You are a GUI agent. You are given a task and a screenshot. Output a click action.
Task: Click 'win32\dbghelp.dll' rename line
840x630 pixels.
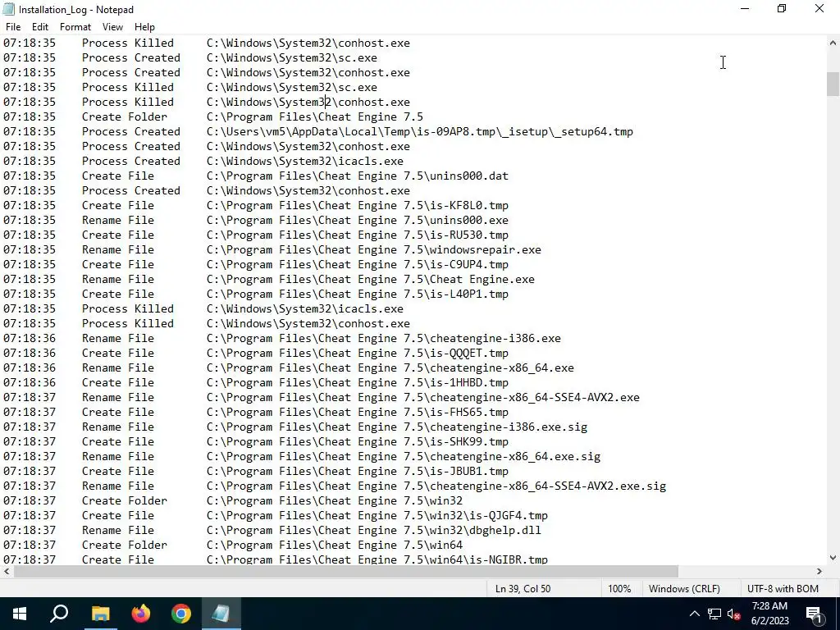pos(272,531)
